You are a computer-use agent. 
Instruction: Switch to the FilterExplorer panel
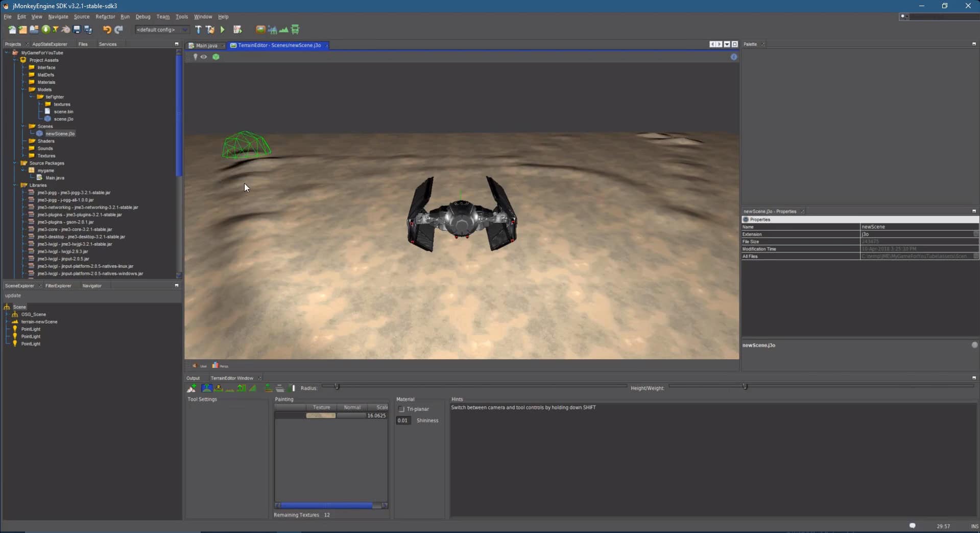58,286
